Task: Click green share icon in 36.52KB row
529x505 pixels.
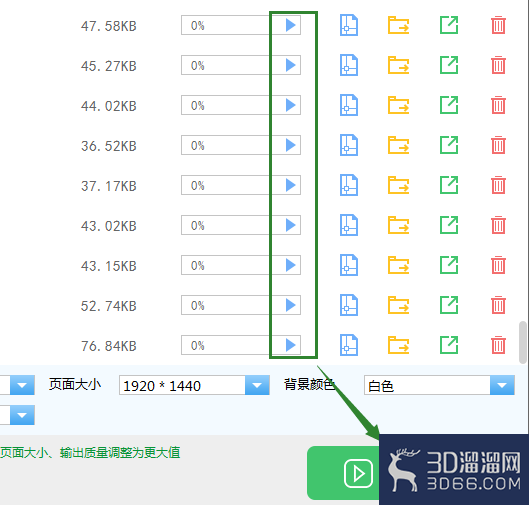Action: pyautogui.click(x=449, y=145)
